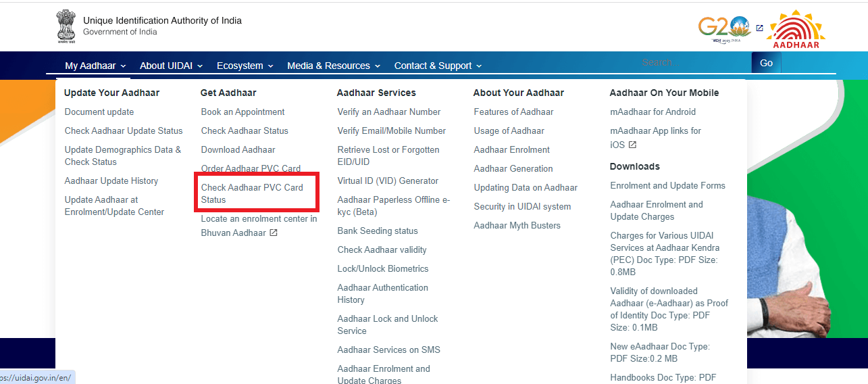The width and height of the screenshot is (868, 384).
Task: Click the Update Your Aadhaar heading
Action: 111,93
